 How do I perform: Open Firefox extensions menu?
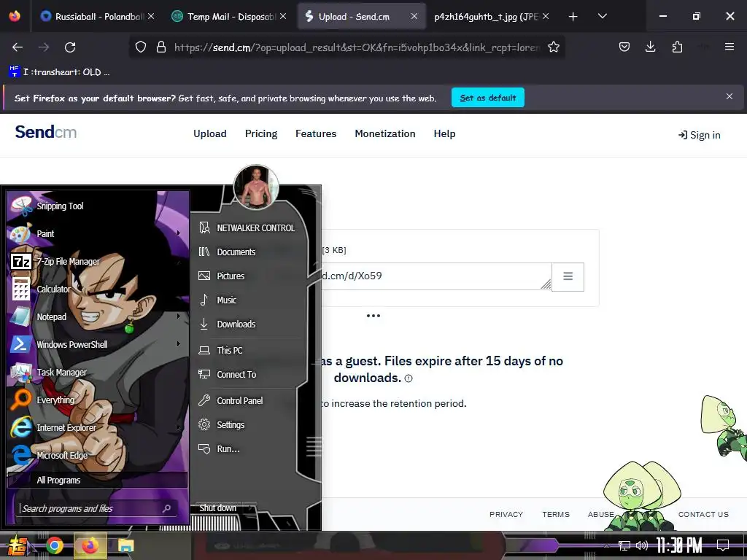(677, 47)
